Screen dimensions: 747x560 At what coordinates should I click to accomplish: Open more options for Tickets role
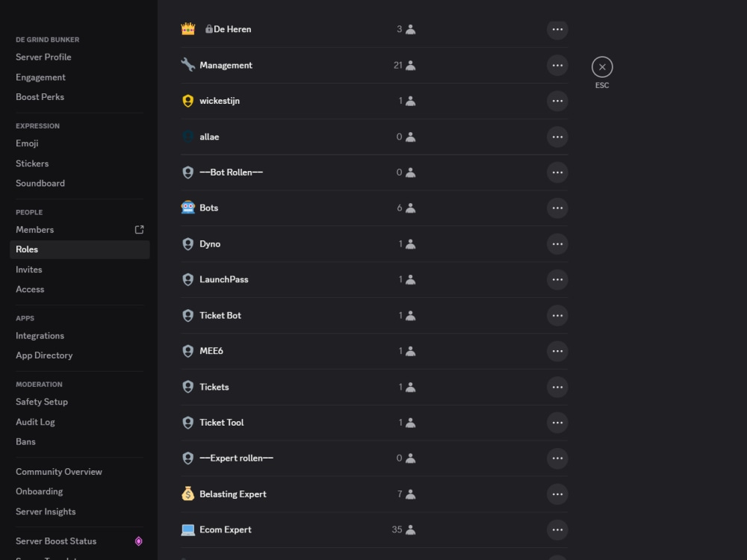point(557,387)
